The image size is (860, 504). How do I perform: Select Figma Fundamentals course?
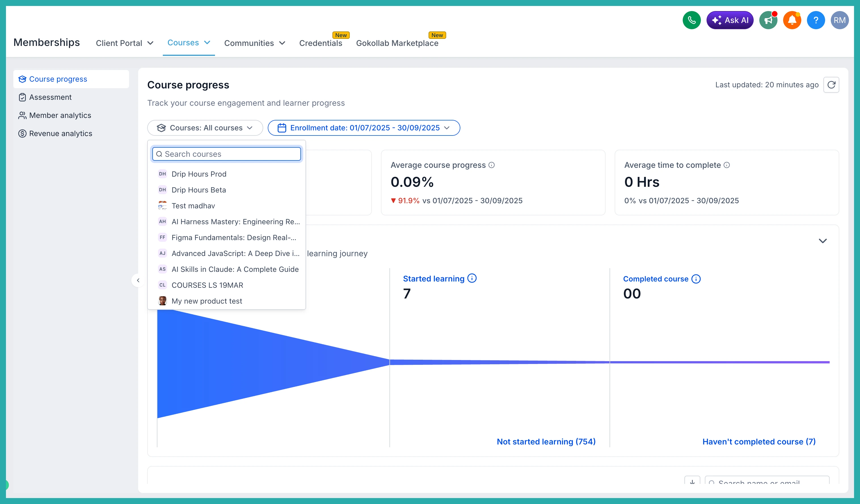point(227,237)
